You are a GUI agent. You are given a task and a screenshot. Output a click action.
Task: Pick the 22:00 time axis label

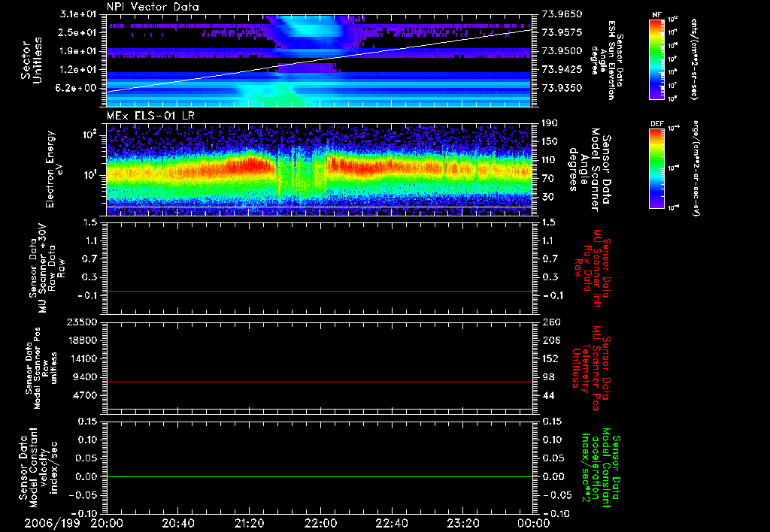(320, 522)
